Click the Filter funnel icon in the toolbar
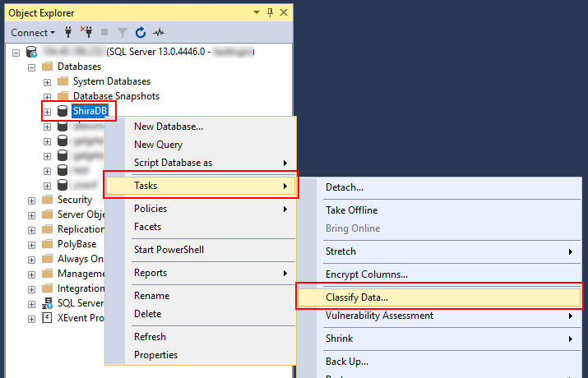The width and height of the screenshot is (588, 378). tap(123, 33)
